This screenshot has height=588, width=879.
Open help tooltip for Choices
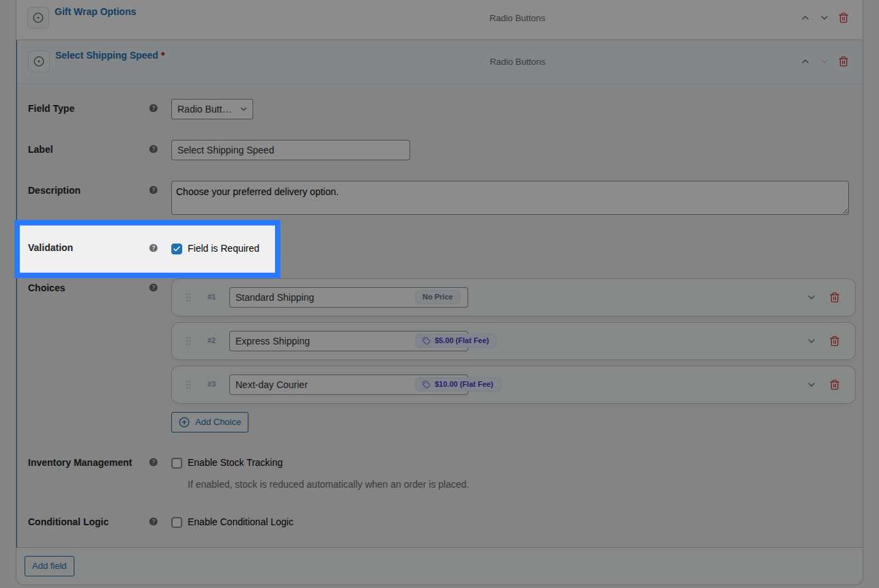154,287
